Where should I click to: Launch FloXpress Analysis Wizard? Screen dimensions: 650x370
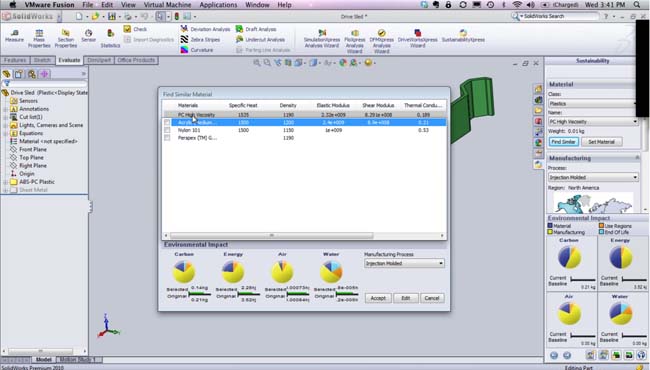click(355, 41)
